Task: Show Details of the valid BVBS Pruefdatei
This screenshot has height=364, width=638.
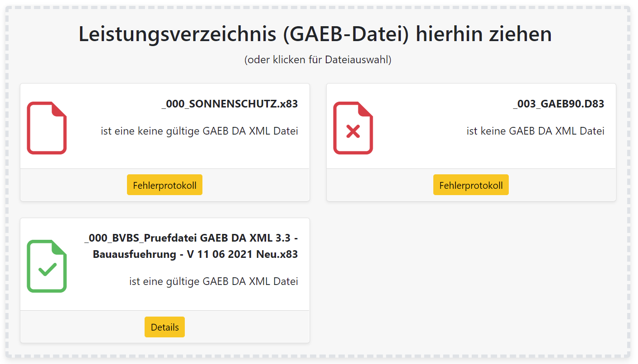Action: 164,327
